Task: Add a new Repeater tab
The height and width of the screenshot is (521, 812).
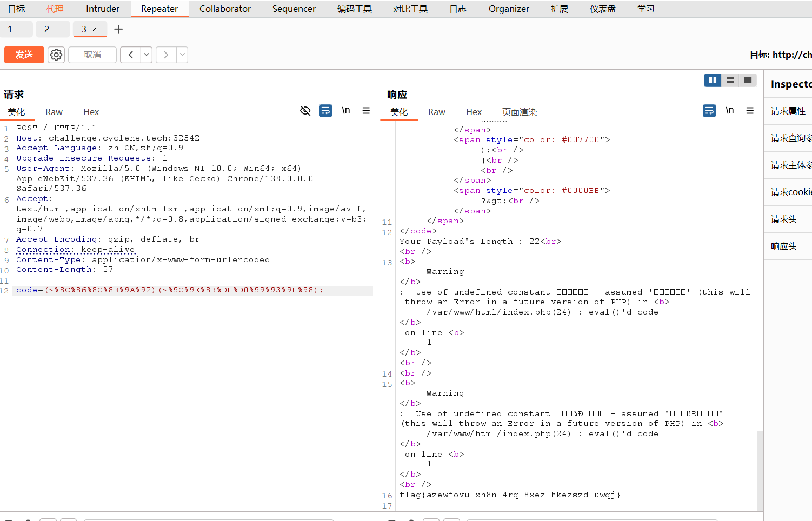Action: tap(118, 29)
